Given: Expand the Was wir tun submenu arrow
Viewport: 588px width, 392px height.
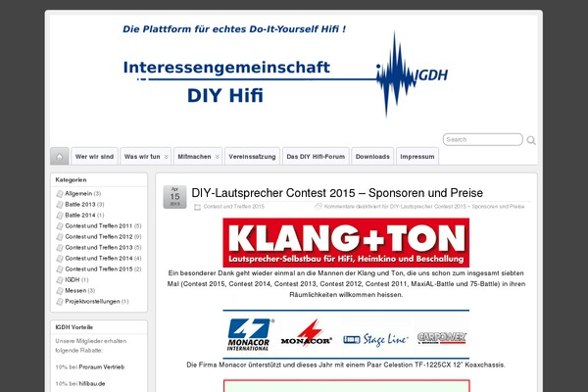Looking at the screenshot, I should pyautogui.click(x=167, y=157).
